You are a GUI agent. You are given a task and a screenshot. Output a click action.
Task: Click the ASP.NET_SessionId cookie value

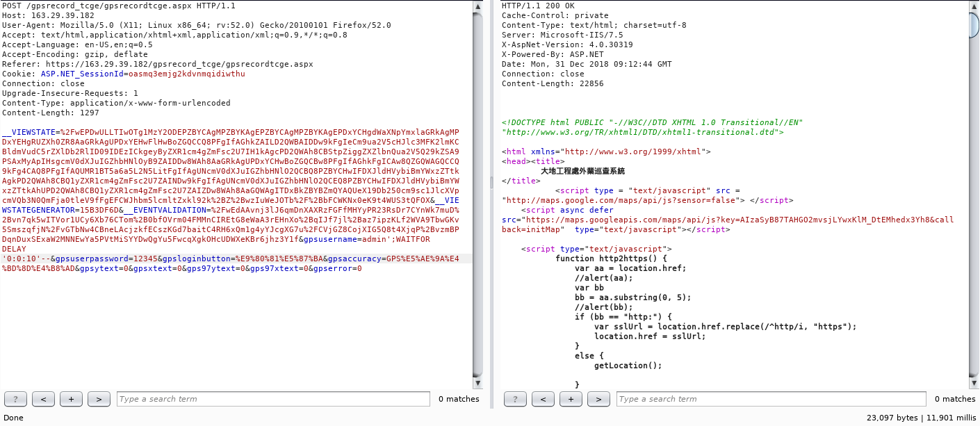pyautogui.click(x=187, y=74)
